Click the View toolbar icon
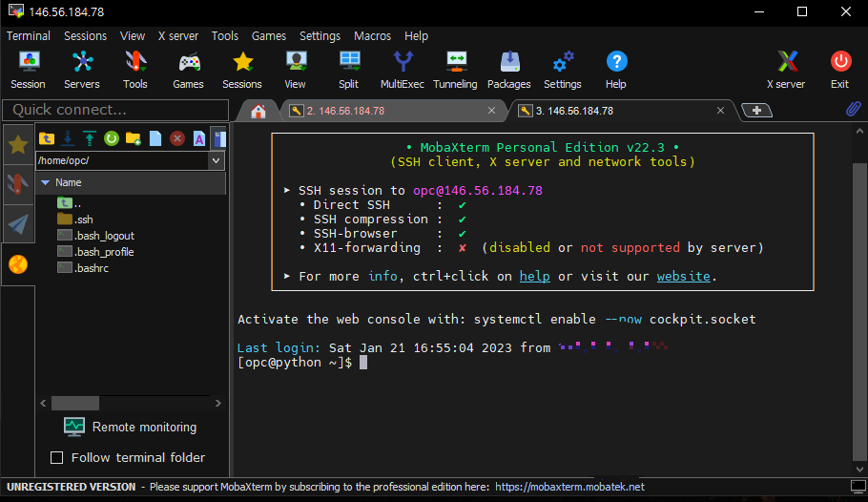The image size is (868, 502). pyautogui.click(x=295, y=71)
